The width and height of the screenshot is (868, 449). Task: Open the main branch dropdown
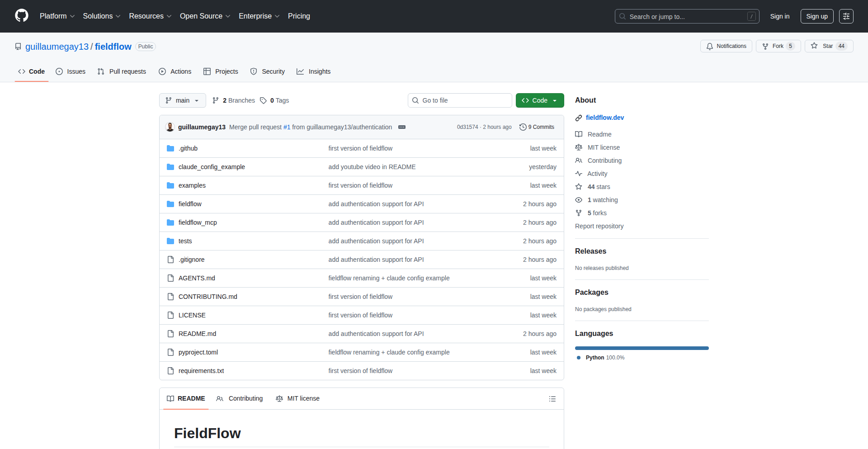coord(182,100)
